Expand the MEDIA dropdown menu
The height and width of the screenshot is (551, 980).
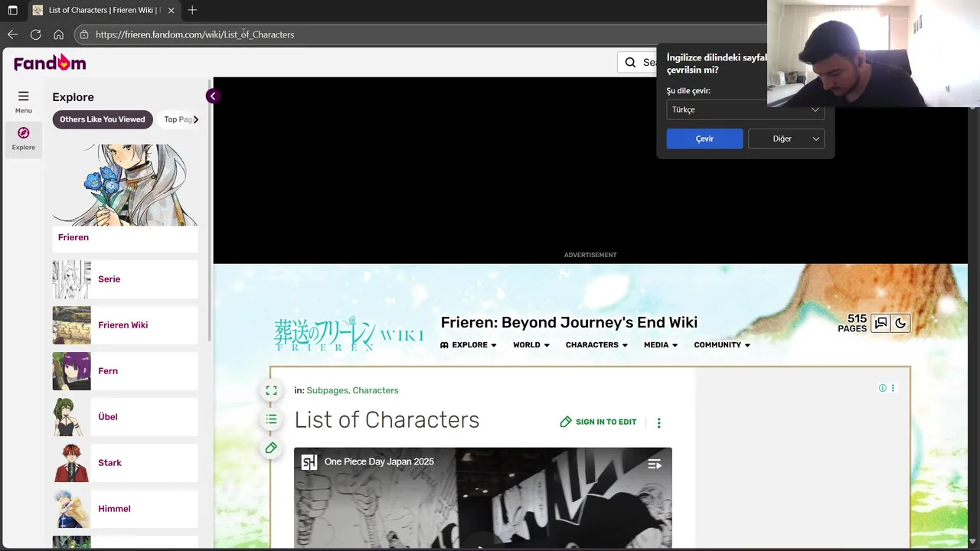pyautogui.click(x=660, y=345)
